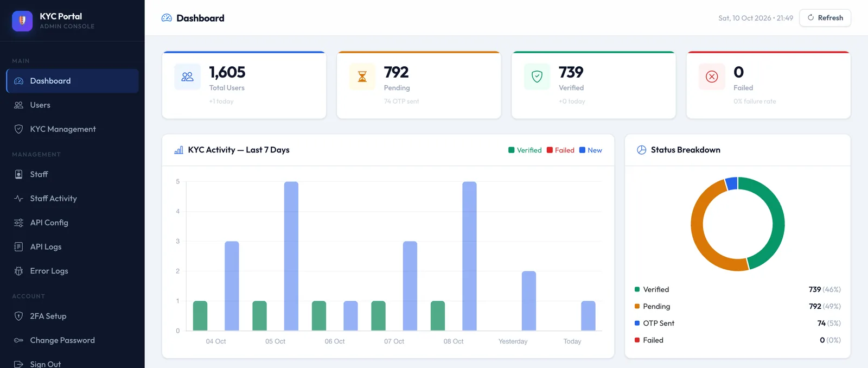Click the Verified count 739 in card
868x368 pixels.
tap(571, 72)
